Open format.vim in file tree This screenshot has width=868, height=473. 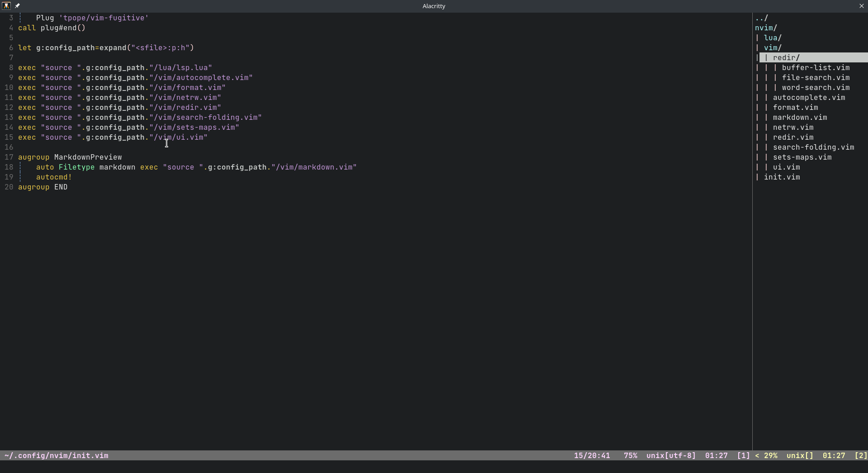(x=795, y=108)
